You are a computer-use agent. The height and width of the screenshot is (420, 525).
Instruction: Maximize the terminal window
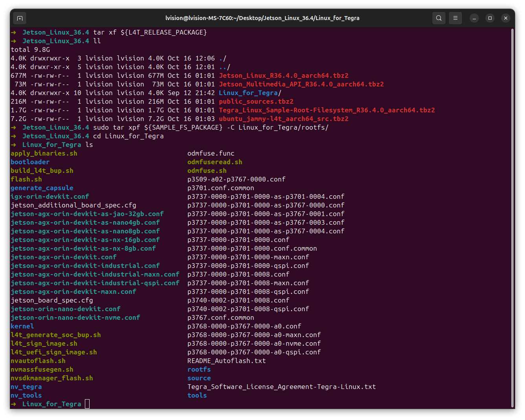pos(490,18)
